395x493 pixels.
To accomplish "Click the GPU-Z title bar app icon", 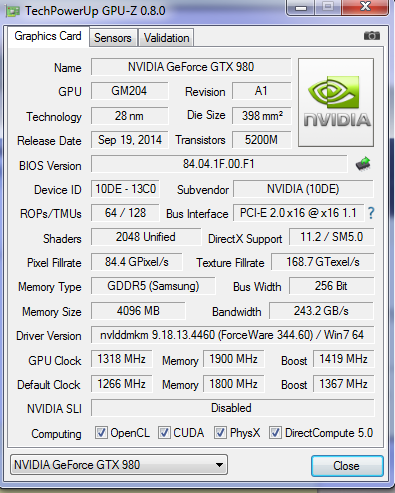I will (12, 11).
